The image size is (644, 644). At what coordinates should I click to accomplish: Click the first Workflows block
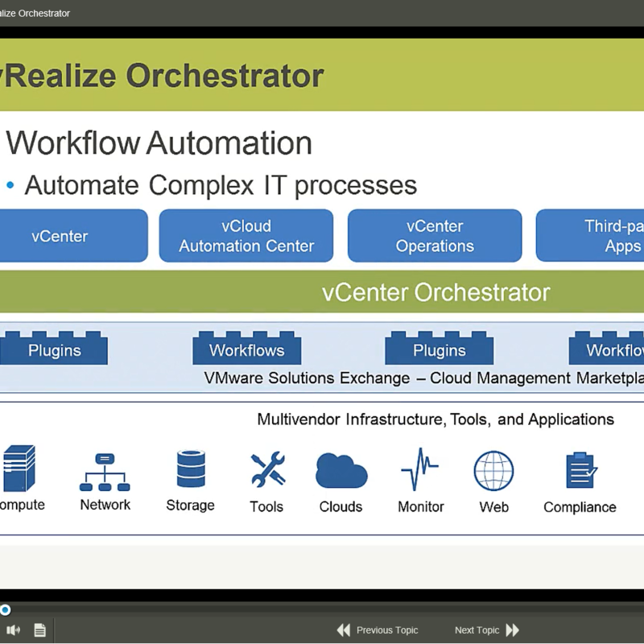click(x=246, y=350)
